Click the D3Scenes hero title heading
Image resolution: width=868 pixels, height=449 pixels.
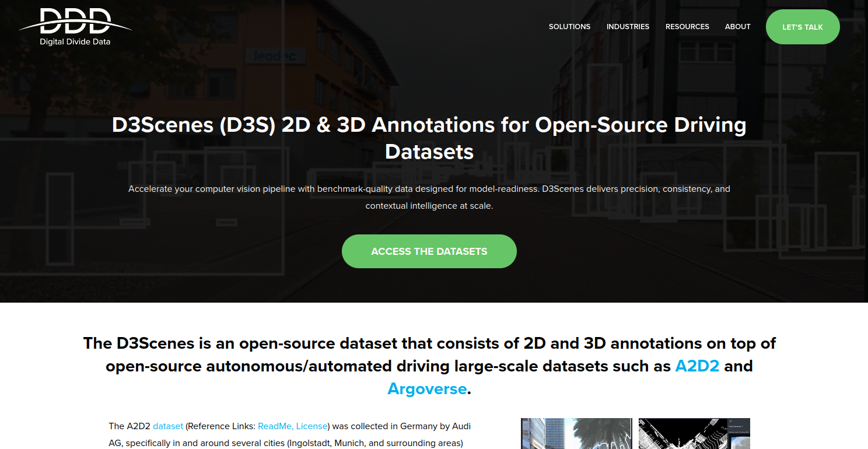[x=429, y=138]
